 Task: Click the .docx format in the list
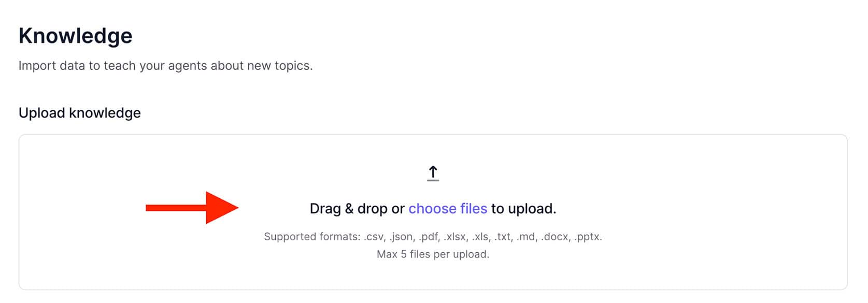tap(555, 237)
